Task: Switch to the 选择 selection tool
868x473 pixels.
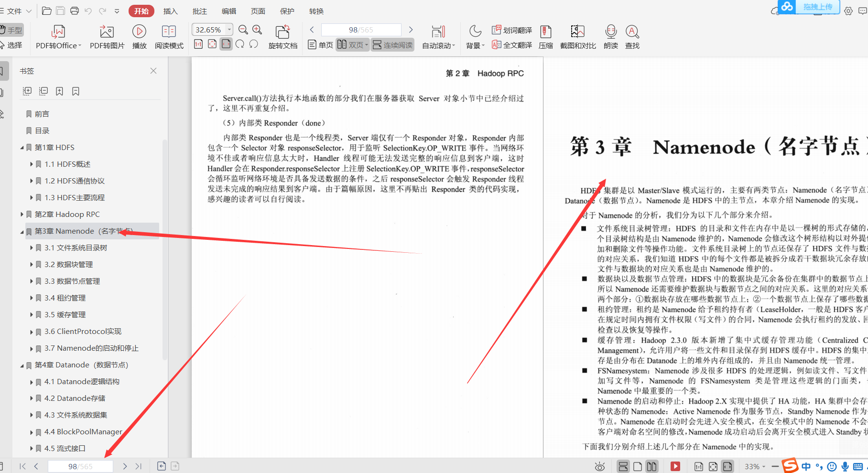Action: pos(11,45)
